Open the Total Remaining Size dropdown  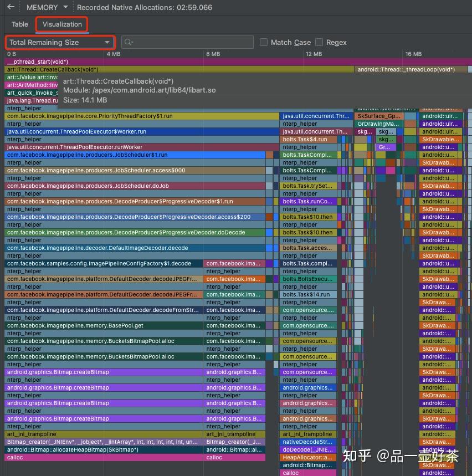[x=60, y=42]
